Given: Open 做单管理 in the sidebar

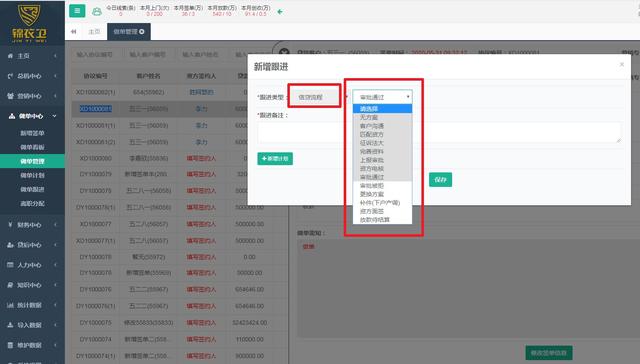Looking at the screenshot, I should (x=32, y=161).
